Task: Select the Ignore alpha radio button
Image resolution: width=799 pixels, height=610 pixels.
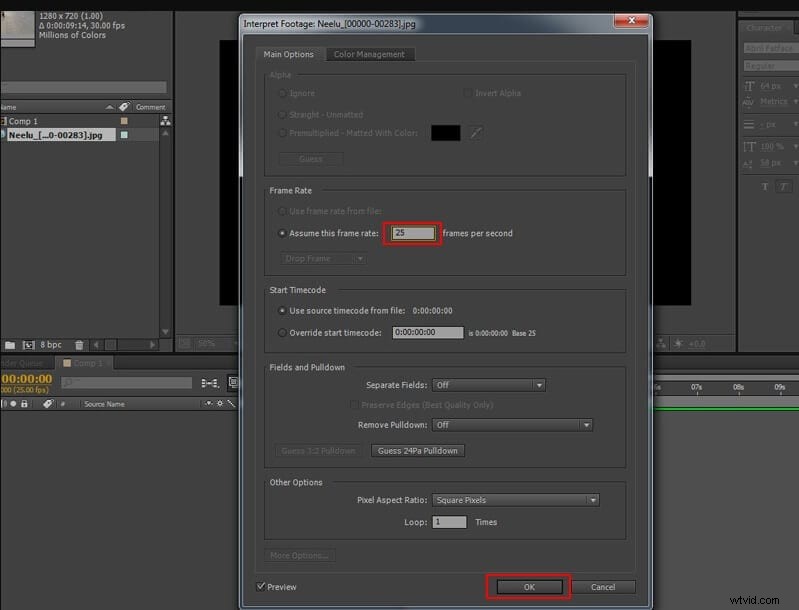Action: click(282, 93)
